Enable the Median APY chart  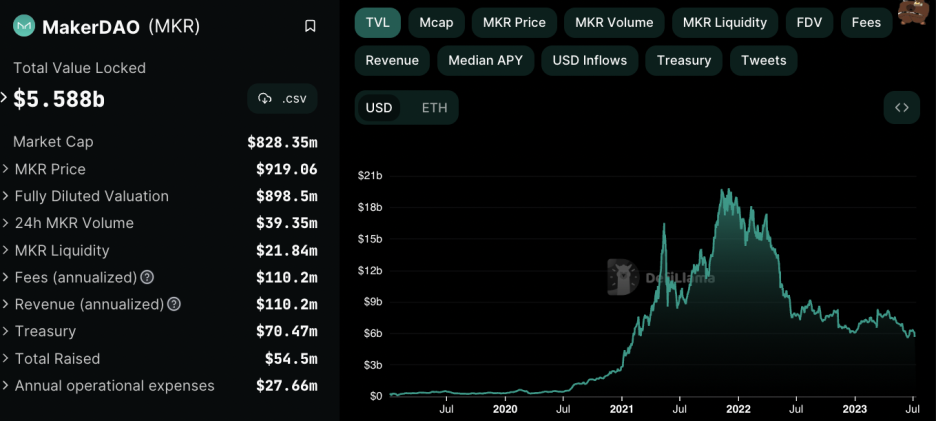coord(485,60)
